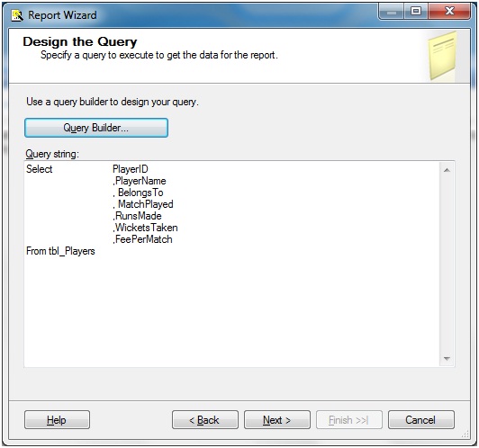479x448 pixels.
Task: Click the query string scroll up arrow
Action: click(x=447, y=170)
